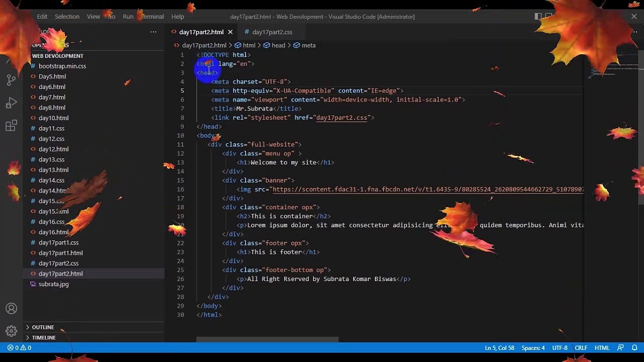Open the Accounts icon in activity bar
This screenshot has height=362, width=644.
11,309
